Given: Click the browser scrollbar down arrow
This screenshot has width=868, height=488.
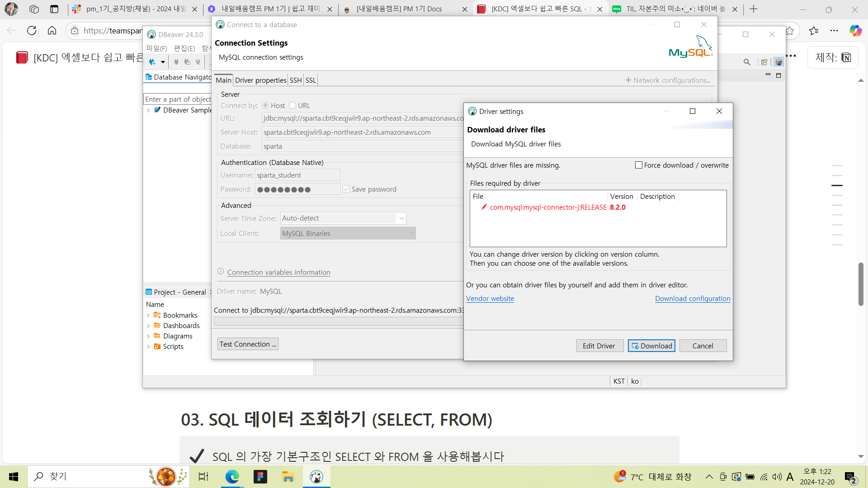Looking at the screenshot, I should pos(861,457).
